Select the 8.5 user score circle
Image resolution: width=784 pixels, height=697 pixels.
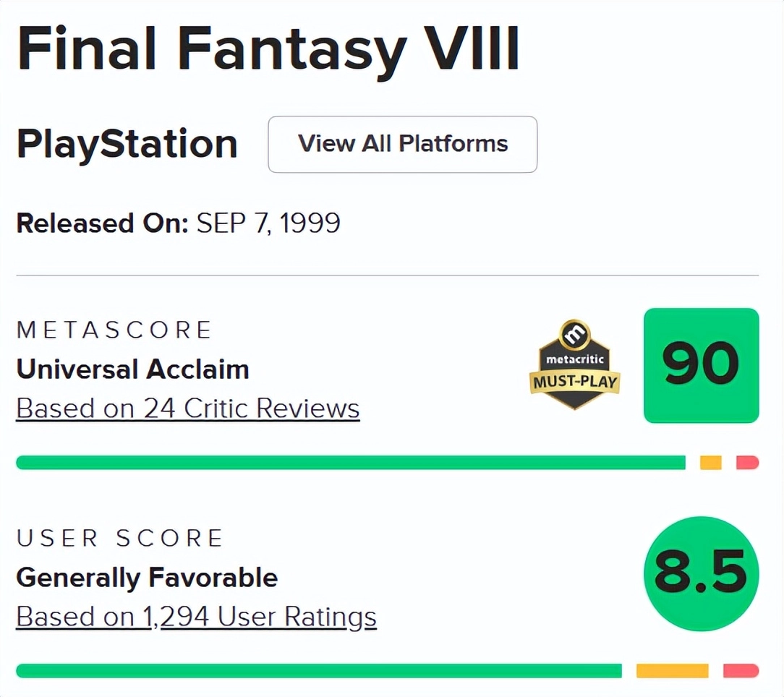click(x=701, y=573)
